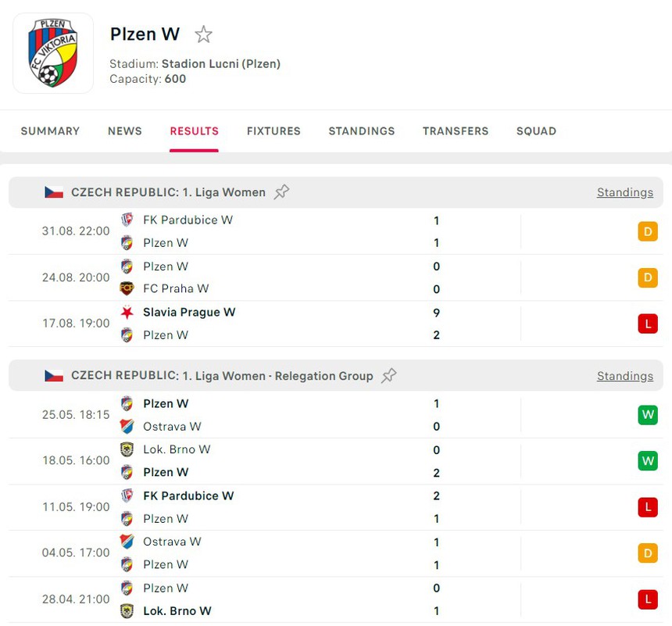Open Standings for the Relegation Group
Screen dimensions: 672x626
coord(624,375)
